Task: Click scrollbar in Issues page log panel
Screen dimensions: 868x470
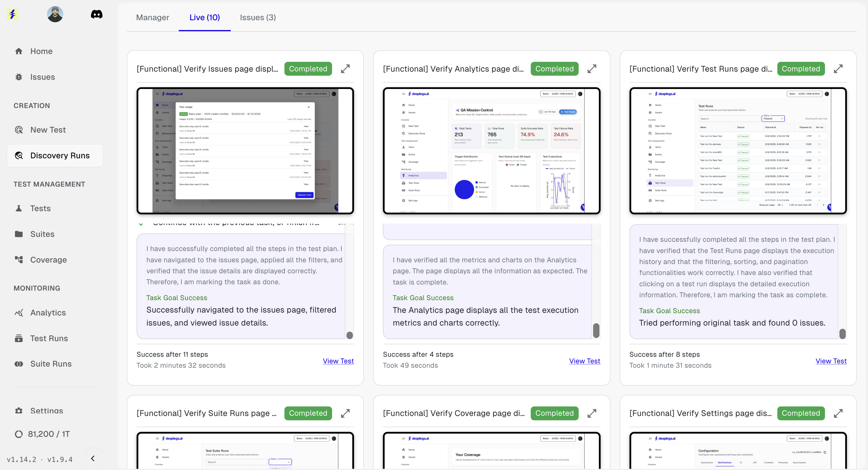Action: tap(349, 335)
